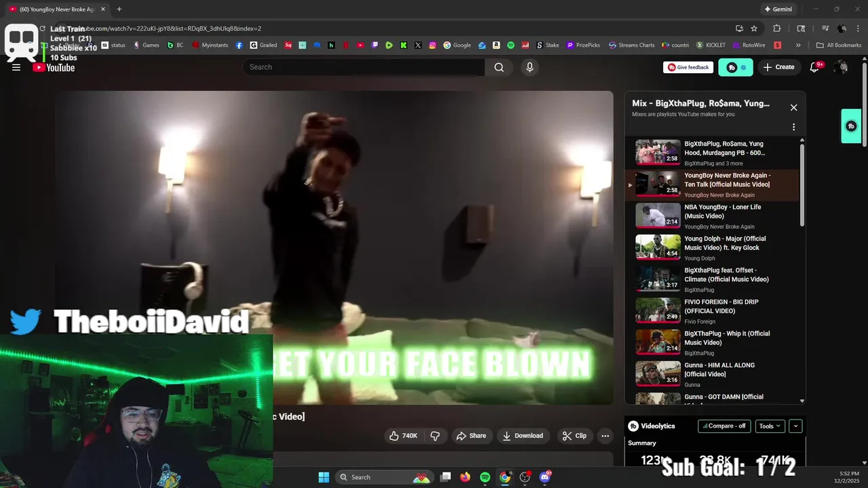Select the YoungBoy Never Broke Again tab
This screenshot has width=868, height=488.
[x=58, y=9]
